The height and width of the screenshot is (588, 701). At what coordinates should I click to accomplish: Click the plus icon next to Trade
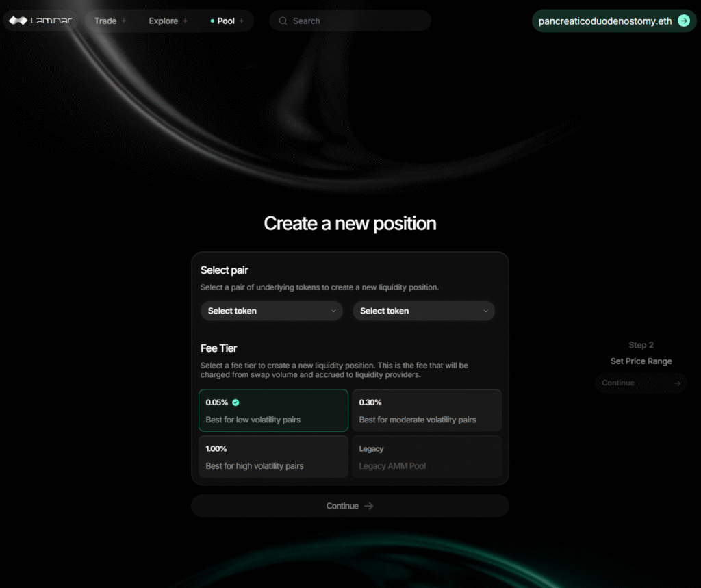point(124,21)
